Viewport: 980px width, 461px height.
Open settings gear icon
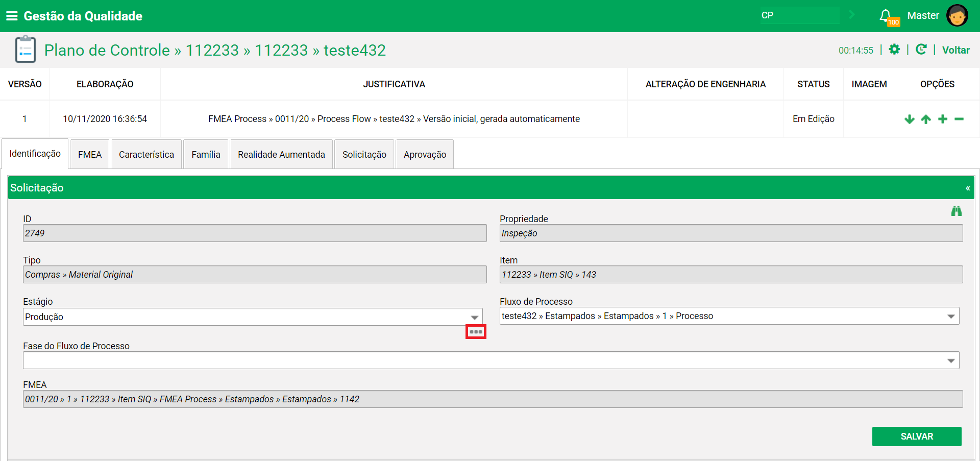[894, 50]
